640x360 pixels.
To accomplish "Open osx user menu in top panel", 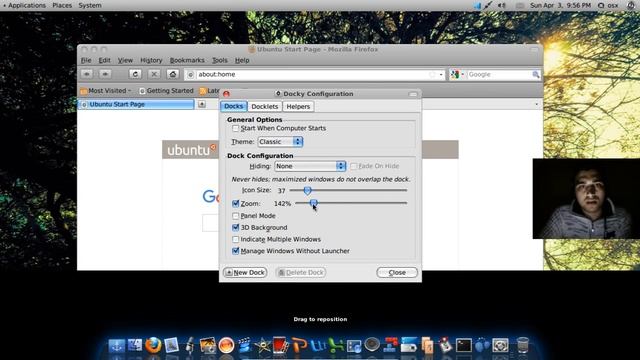I will [x=609, y=5].
